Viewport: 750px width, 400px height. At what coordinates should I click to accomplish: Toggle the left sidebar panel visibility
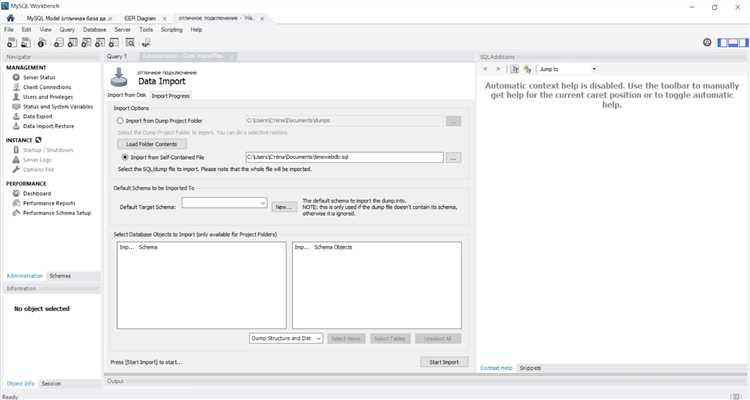pyautogui.click(x=723, y=43)
